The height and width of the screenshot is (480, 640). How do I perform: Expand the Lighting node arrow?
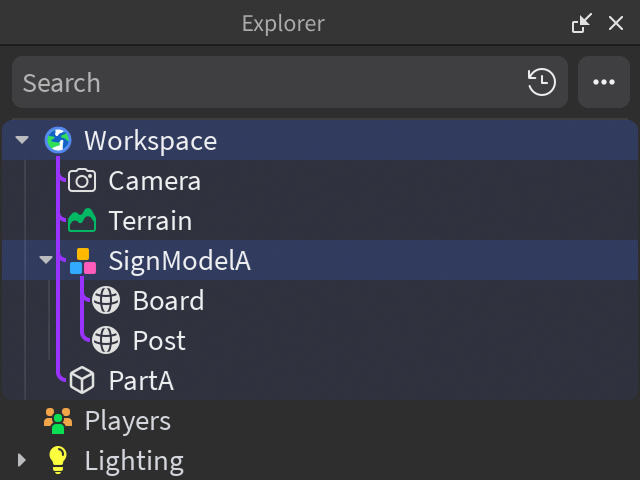coord(22,461)
